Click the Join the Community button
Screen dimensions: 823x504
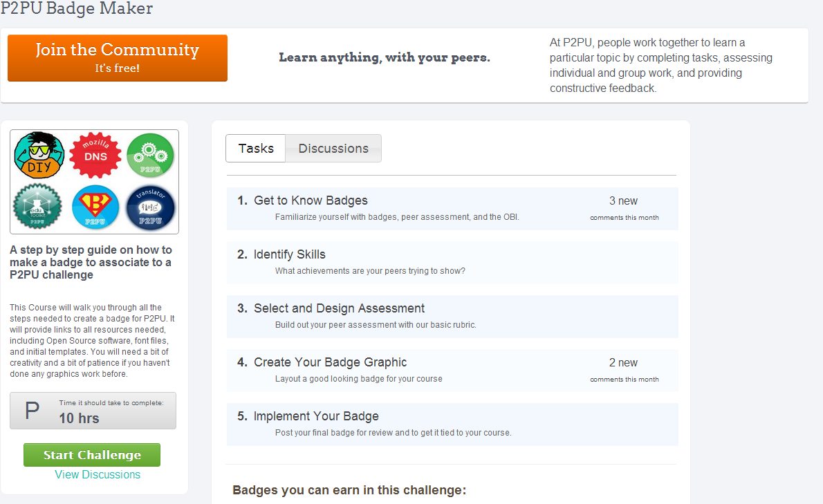(118, 58)
